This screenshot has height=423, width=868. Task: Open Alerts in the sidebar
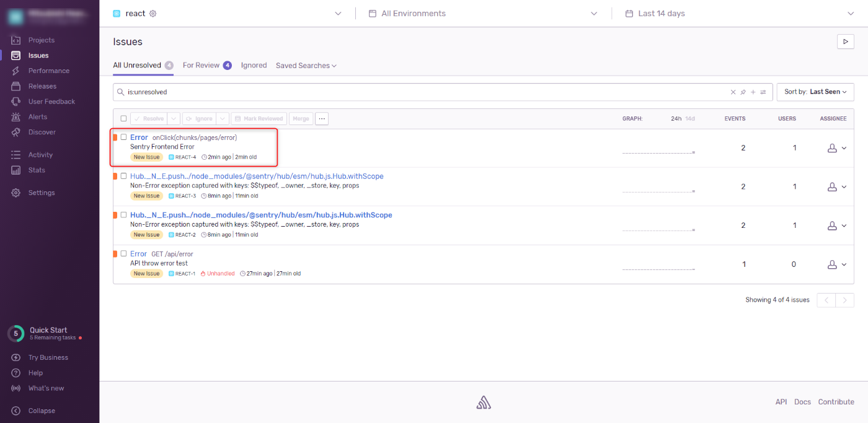(x=37, y=117)
